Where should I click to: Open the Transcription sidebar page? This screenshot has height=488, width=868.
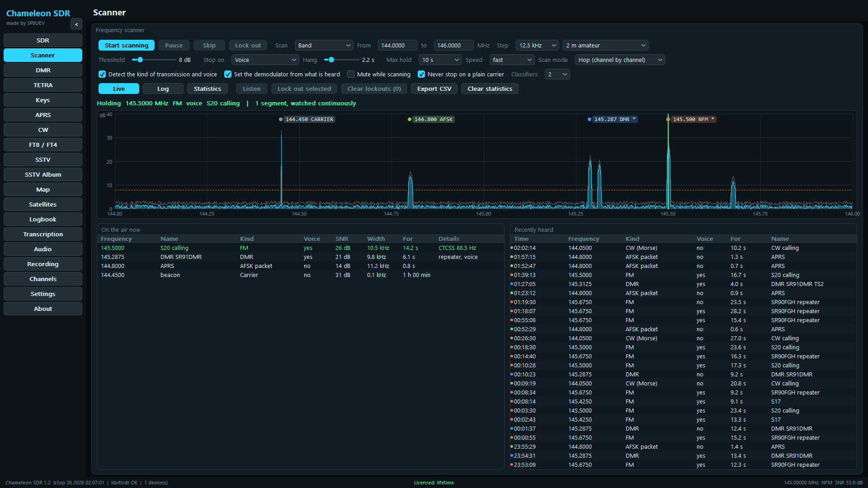click(x=43, y=235)
